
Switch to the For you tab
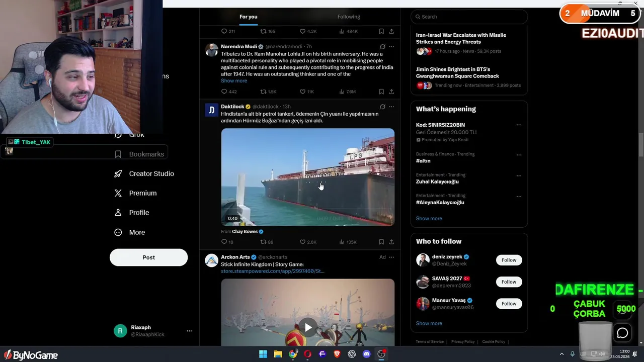(249, 17)
